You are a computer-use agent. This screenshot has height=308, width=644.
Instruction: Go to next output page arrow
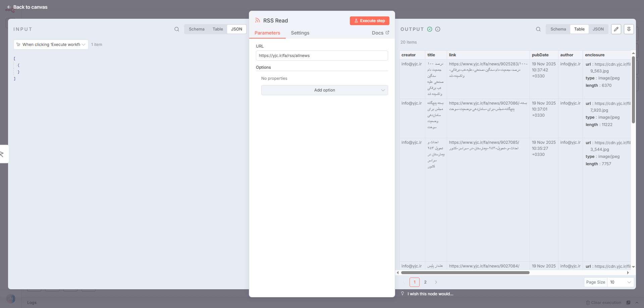coord(436,282)
